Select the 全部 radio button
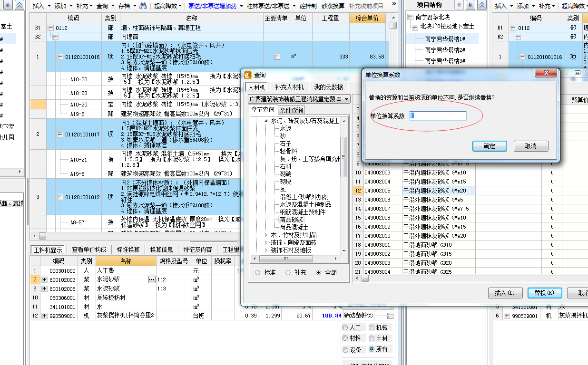 pyautogui.click(x=319, y=272)
